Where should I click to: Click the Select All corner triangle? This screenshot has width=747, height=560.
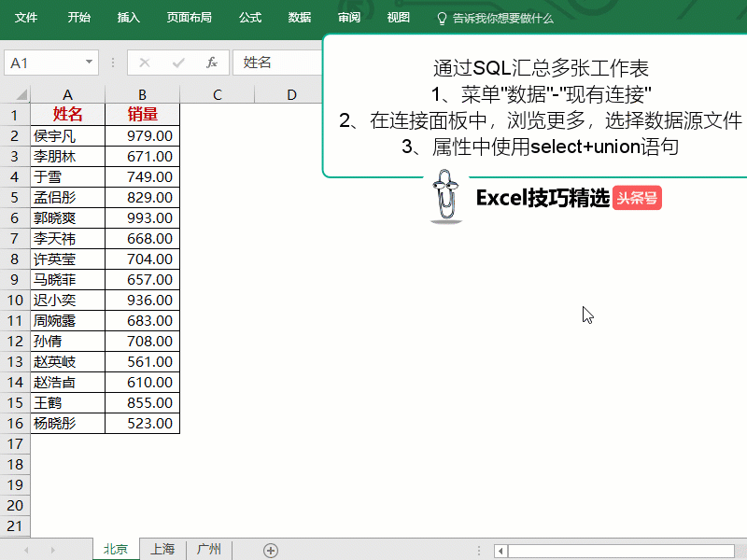coord(21,94)
